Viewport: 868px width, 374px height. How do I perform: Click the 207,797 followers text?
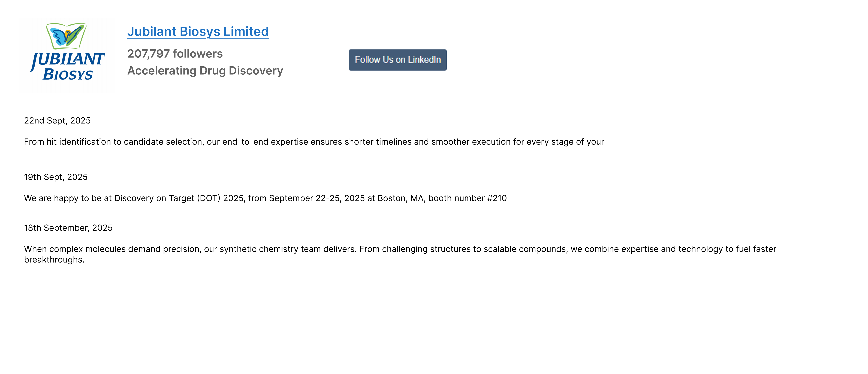[175, 54]
